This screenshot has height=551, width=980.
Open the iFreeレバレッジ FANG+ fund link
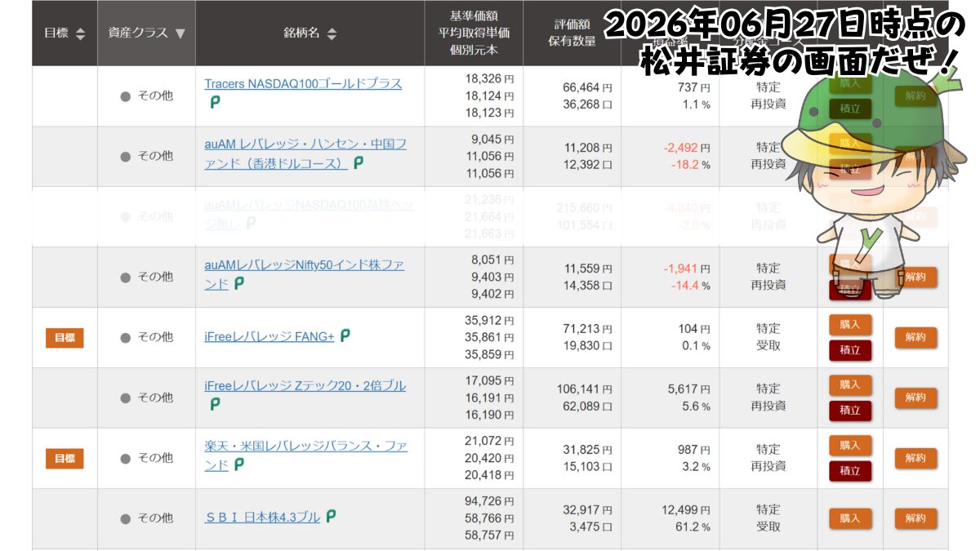(269, 336)
